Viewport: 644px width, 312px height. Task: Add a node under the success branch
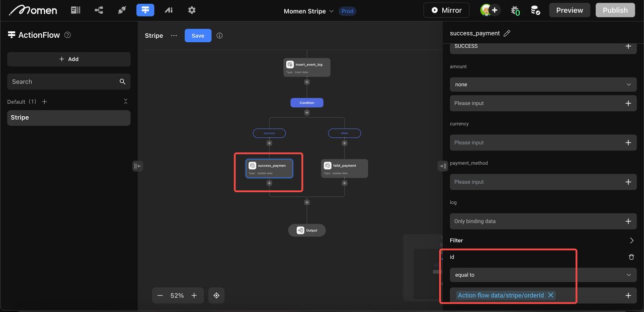pyautogui.click(x=269, y=143)
